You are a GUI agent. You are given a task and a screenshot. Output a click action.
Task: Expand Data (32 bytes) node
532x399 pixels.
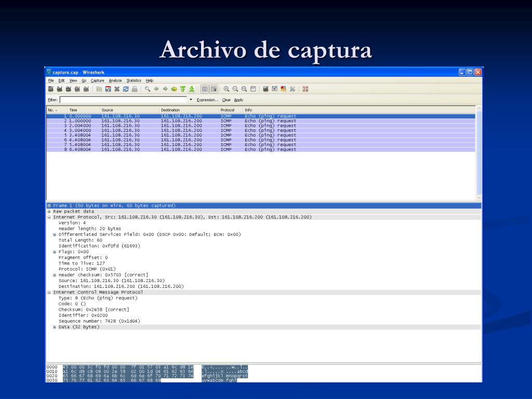click(x=55, y=327)
